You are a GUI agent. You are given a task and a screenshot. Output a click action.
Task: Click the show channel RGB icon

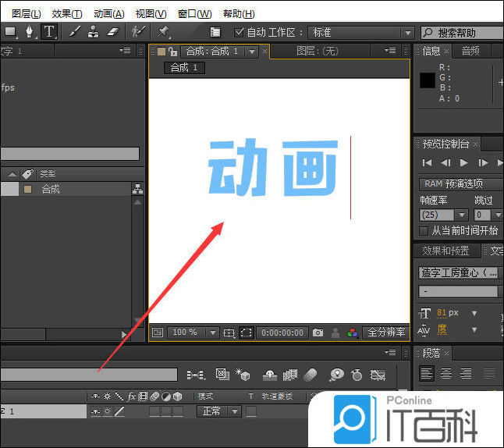[x=353, y=332]
